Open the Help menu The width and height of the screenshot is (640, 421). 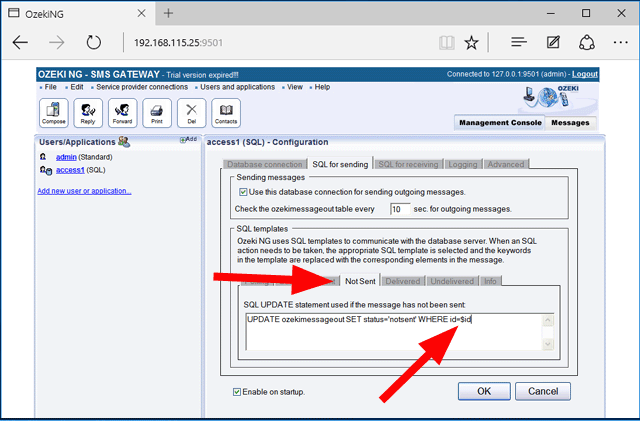[x=322, y=87]
